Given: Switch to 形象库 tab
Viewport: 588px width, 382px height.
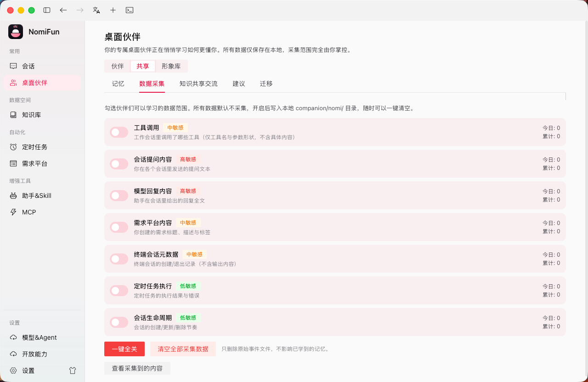Looking at the screenshot, I should (171, 66).
